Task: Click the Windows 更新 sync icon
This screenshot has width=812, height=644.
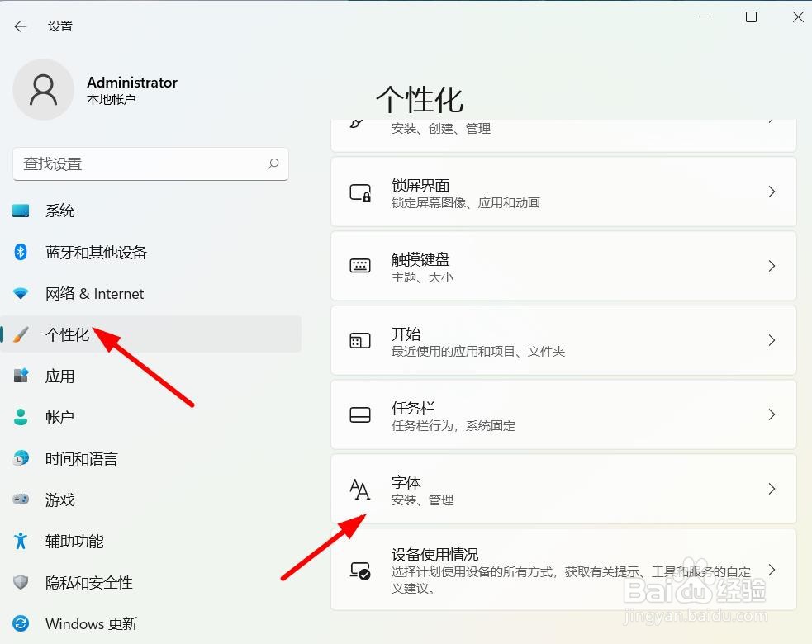Action: click(21, 624)
